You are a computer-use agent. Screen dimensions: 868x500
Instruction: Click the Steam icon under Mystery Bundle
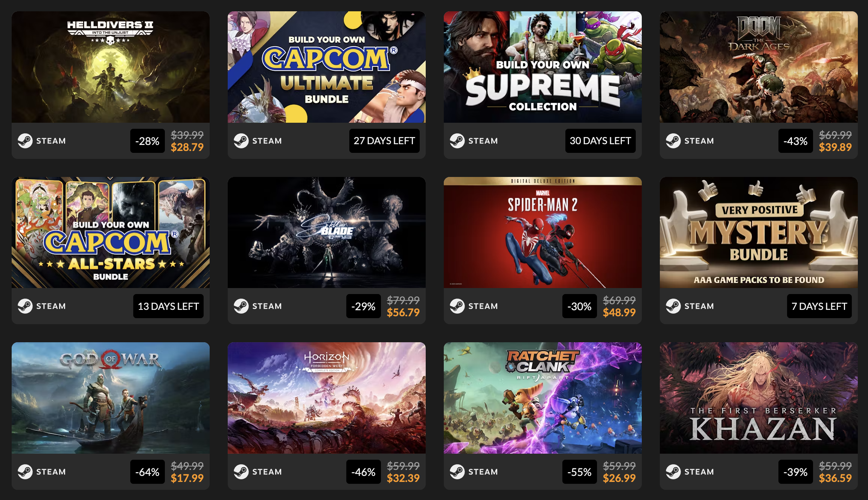(673, 306)
